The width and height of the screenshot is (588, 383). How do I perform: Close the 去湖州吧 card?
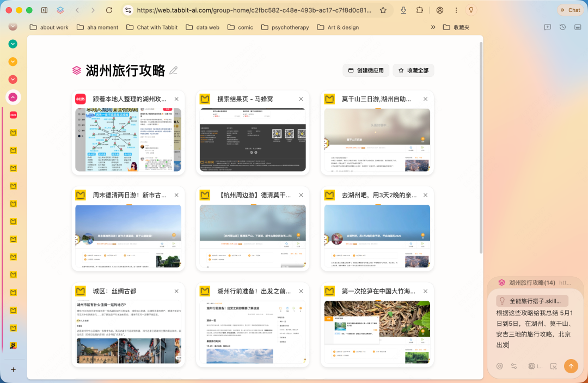click(426, 195)
